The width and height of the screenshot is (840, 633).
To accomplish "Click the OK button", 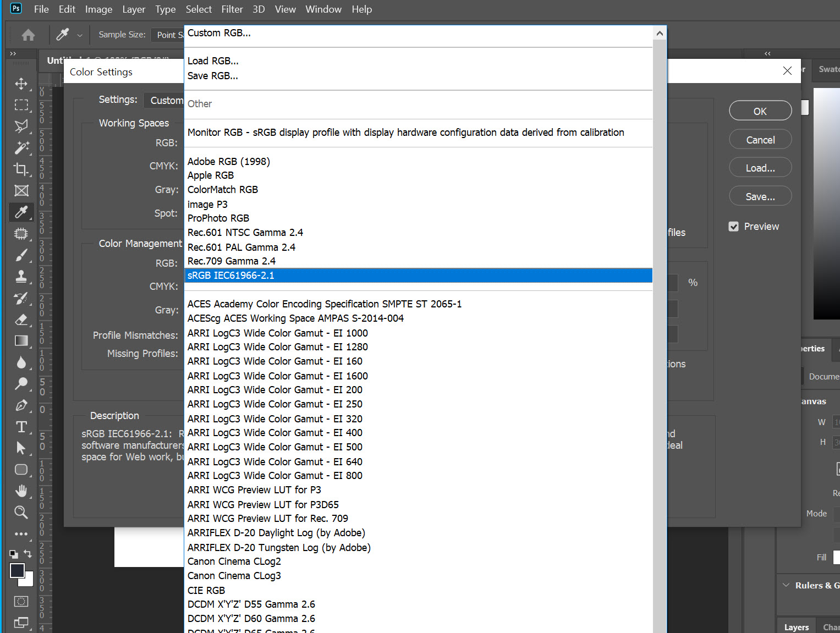I will click(x=760, y=111).
